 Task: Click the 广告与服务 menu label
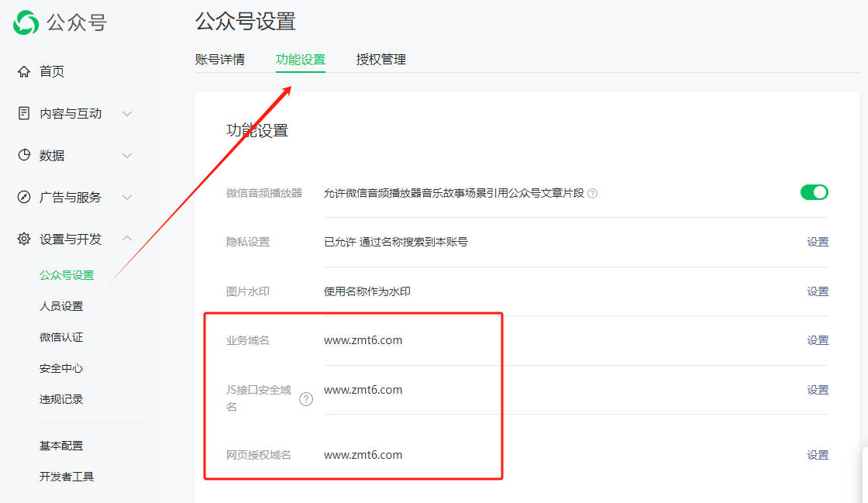point(71,197)
